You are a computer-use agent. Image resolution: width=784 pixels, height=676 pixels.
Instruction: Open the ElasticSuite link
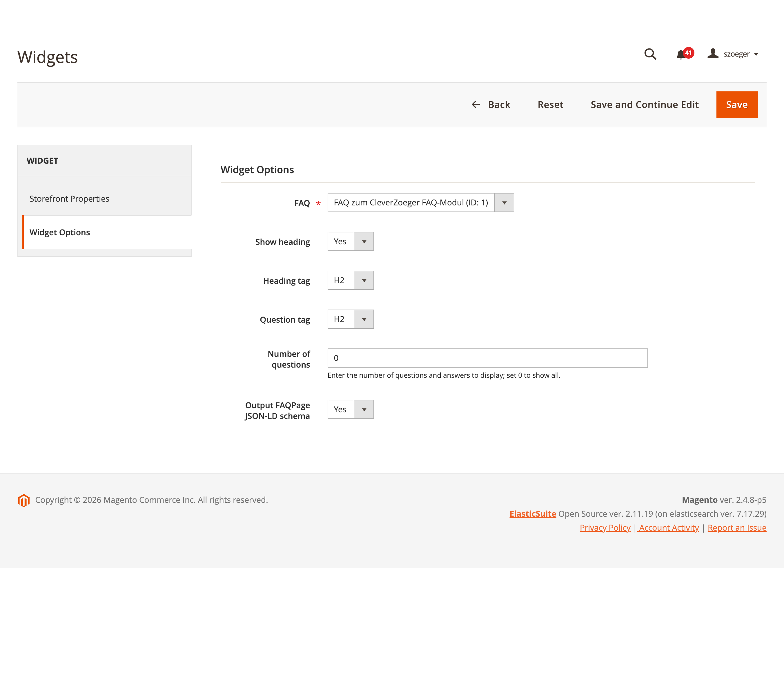click(x=533, y=514)
